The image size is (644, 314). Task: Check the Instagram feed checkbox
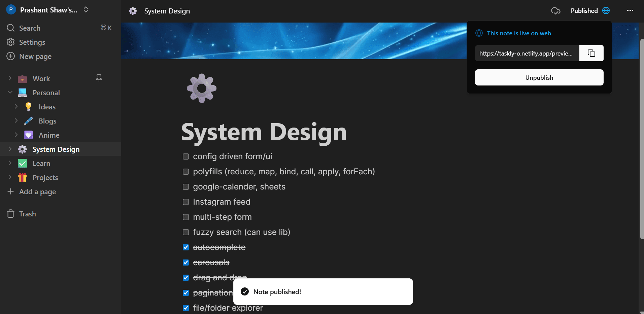pyautogui.click(x=186, y=202)
